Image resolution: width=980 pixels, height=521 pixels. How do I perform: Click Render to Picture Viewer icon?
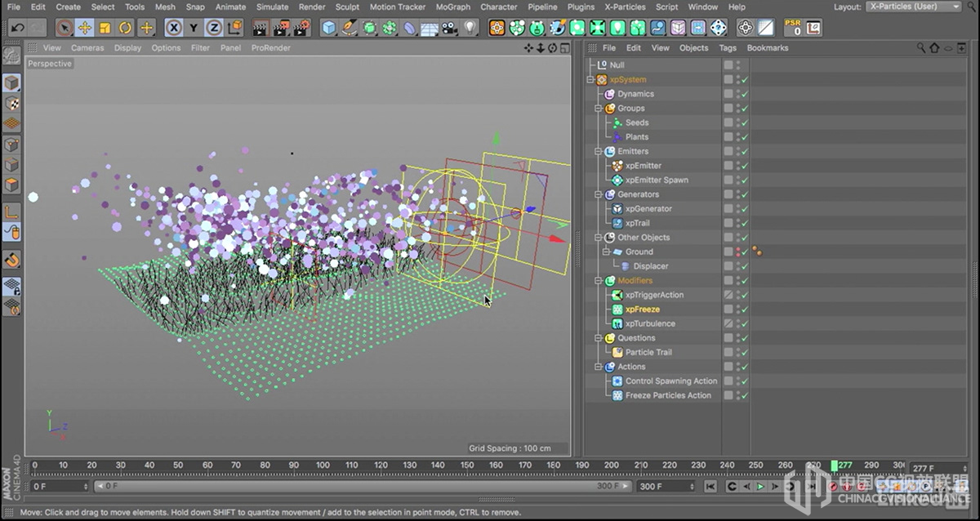pyautogui.click(x=281, y=28)
